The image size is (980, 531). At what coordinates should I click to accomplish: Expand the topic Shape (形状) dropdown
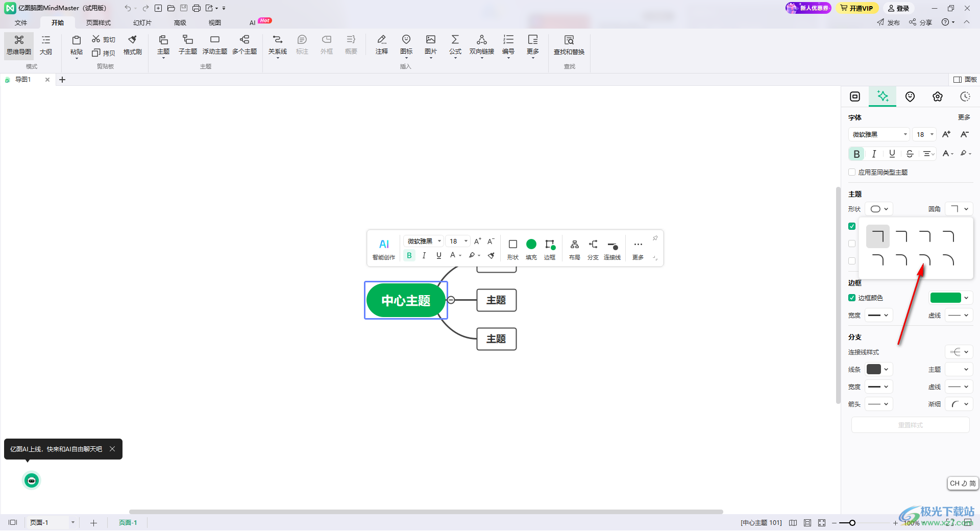tap(879, 209)
